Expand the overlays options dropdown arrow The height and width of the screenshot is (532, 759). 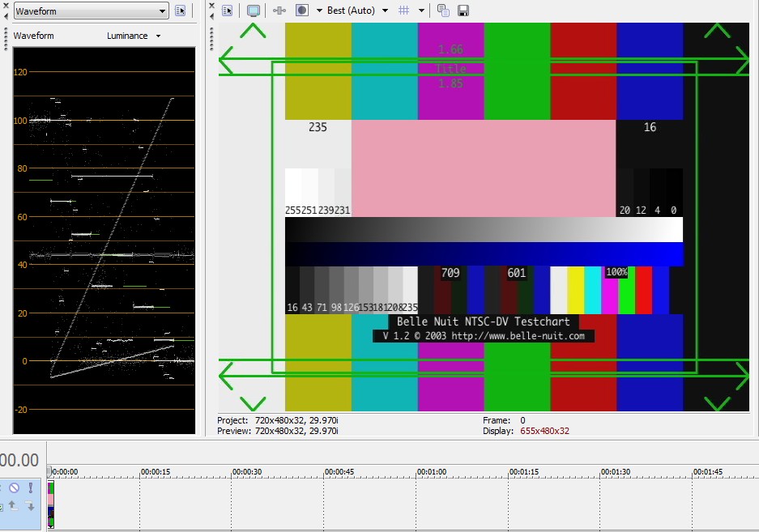pos(421,11)
